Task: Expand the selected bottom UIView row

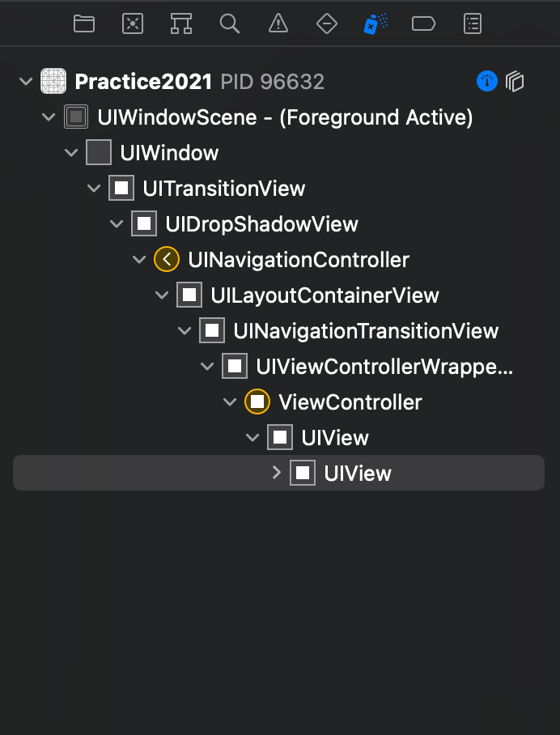Action: [277, 473]
